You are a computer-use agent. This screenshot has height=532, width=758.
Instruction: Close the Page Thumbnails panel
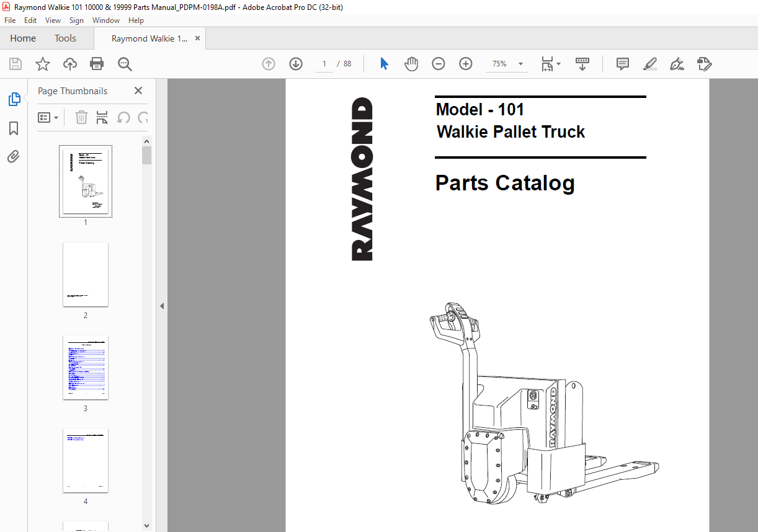[138, 91]
